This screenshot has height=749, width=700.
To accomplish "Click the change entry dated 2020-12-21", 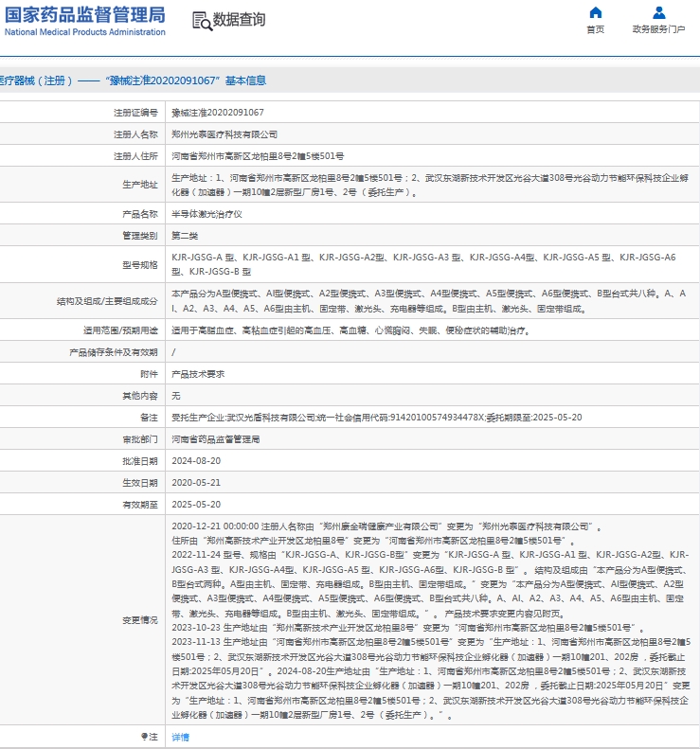I will (387, 526).
